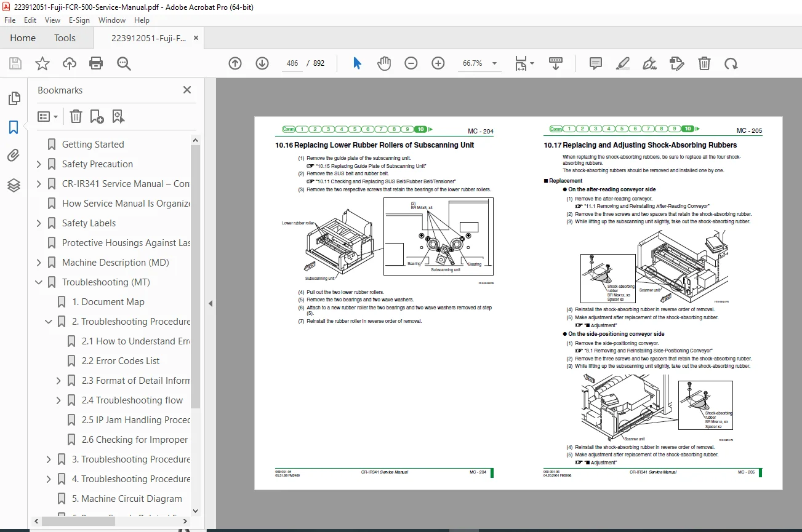Click the scroll down arrow in bookmarks panel

(196, 510)
